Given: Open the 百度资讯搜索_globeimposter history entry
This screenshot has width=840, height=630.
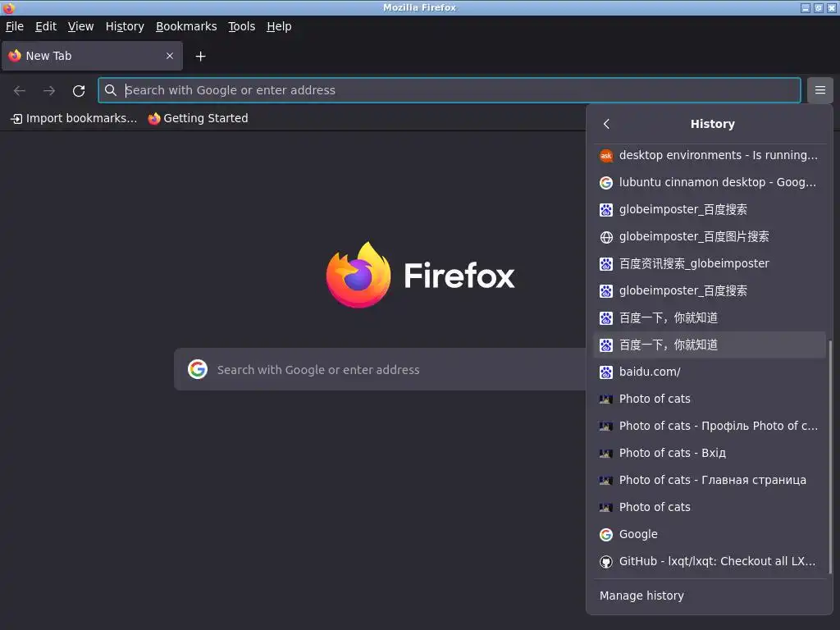Looking at the screenshot, I should coord(710,263).
